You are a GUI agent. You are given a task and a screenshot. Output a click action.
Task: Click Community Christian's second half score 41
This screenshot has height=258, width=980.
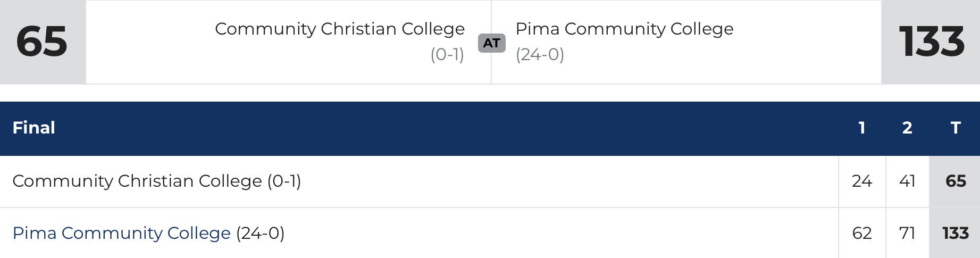tap(907, 181)
